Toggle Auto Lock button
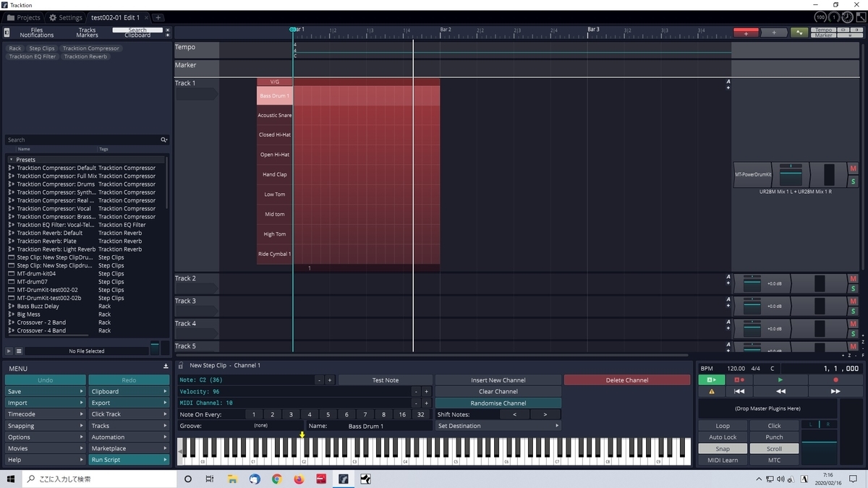 pyautogui.click(x=723, y=437)
